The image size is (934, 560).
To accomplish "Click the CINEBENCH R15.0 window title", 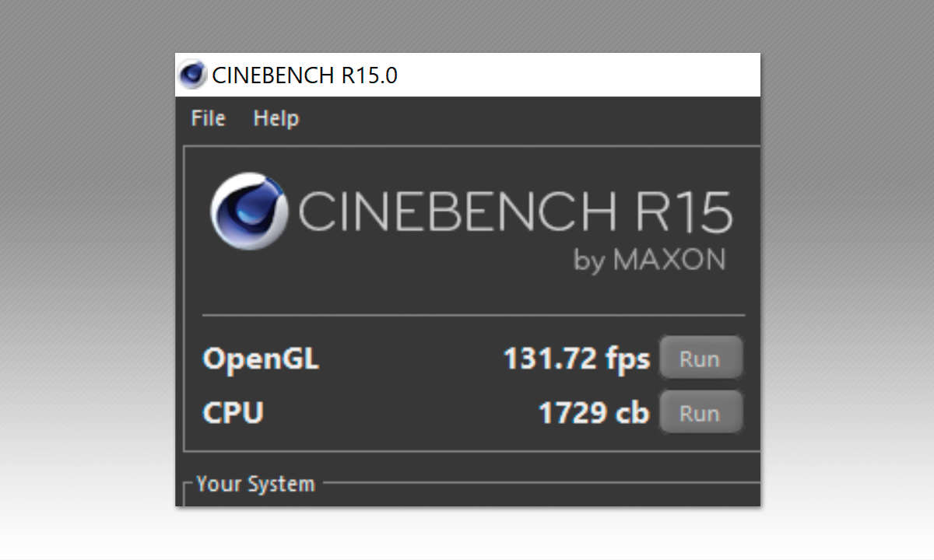I will 305,75.
